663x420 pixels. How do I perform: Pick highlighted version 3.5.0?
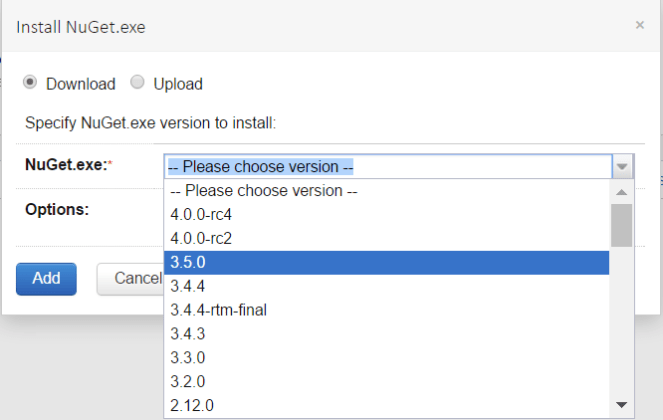pyautogui.click(x=188, y=262)
